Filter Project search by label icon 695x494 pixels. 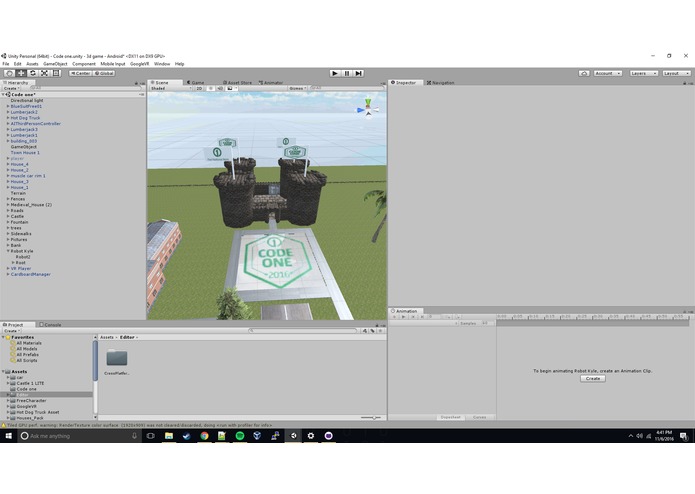pyautogui.click(x=372, y=331)
